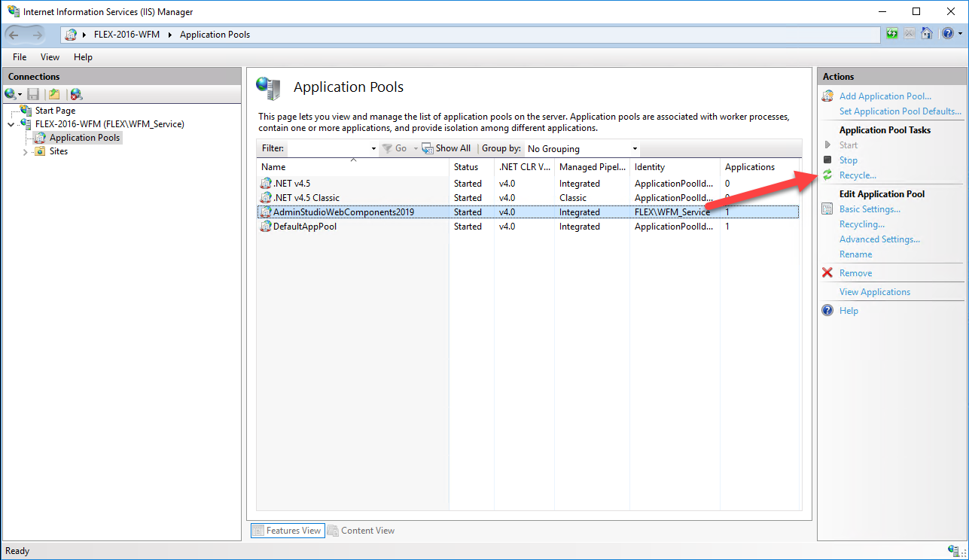Screen dimensions: 969x560
Task: Click the blue Help question mark icon
Action: tap(827, 310)
